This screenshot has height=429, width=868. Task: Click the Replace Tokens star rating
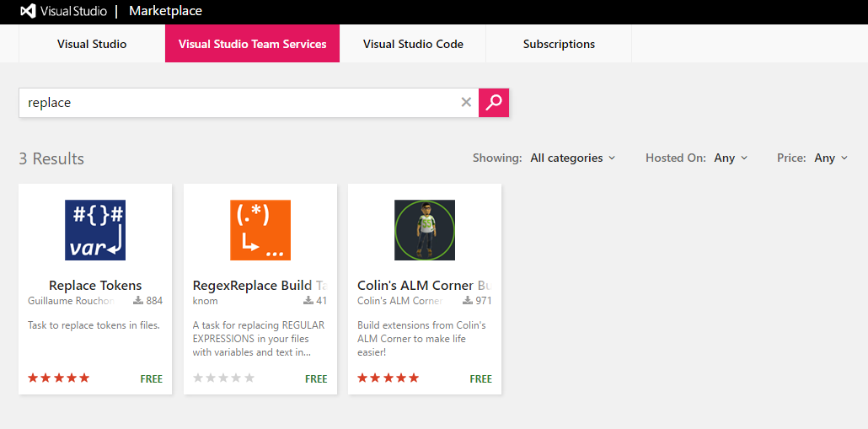(59, 378)
